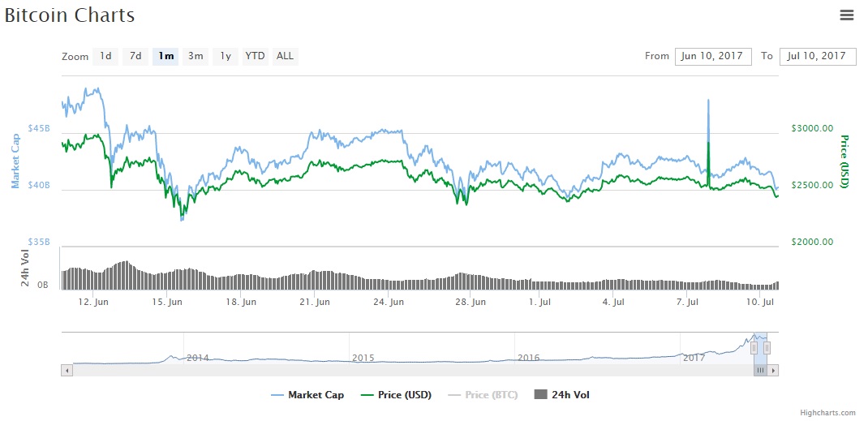Click the $2500.00 price label
This screenshot has height=421, width=868.
812,185
